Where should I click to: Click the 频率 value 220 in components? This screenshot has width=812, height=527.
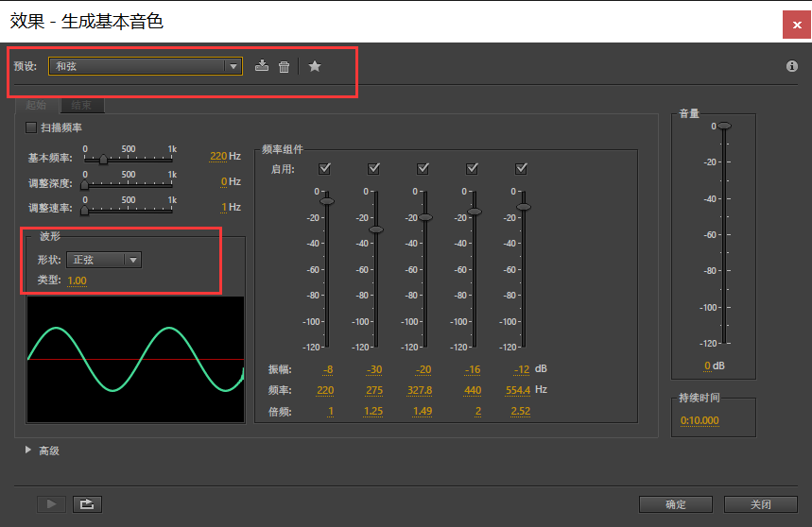pos(325,390)
